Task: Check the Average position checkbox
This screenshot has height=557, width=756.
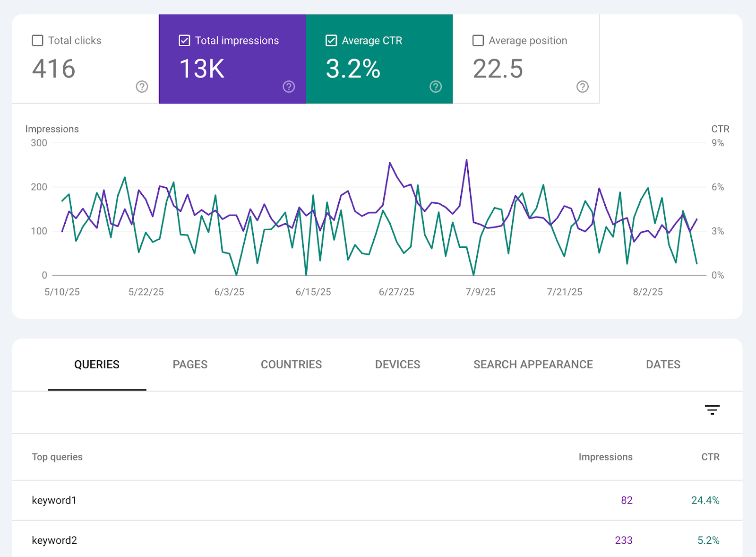Action: pos(478,40)
